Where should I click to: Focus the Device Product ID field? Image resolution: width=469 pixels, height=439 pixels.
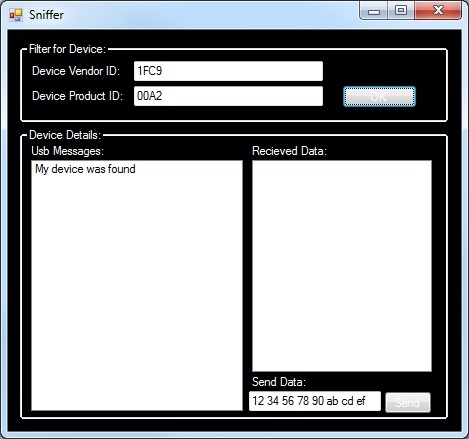tap(228, 96)
